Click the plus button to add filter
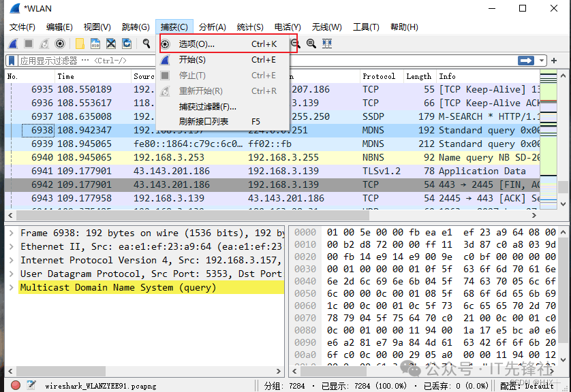This screenshot has height=392, width=571. click(554, 61)
